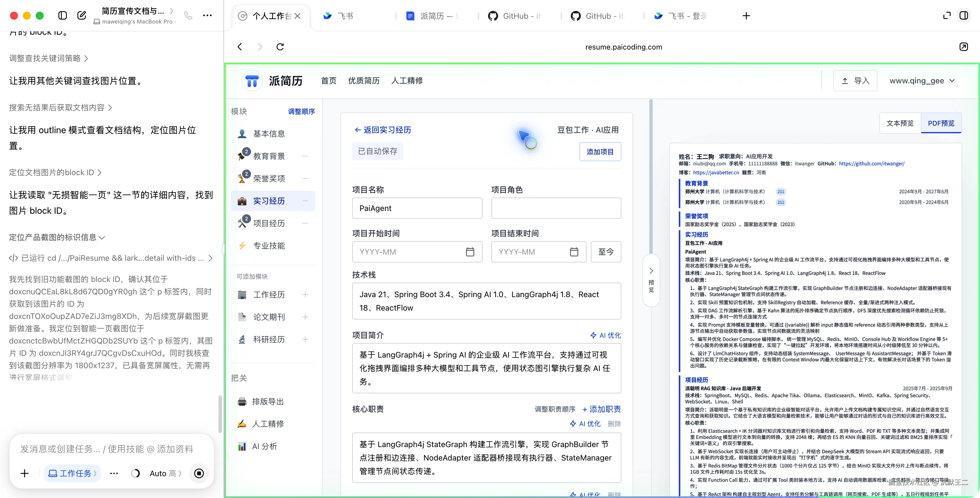The image size is (980, 498).
Task: Focus the empty 项目角色 input field
Action: 556,208
